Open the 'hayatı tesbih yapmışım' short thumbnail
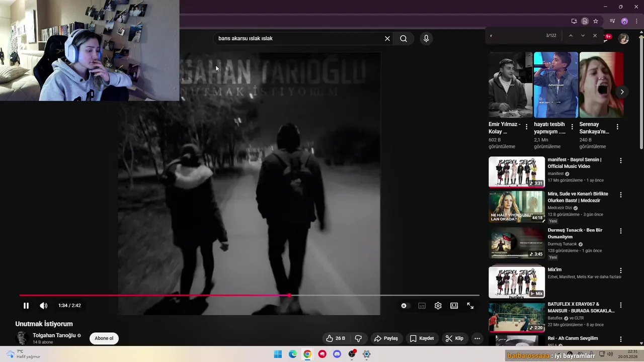 (x=556, y=84)
